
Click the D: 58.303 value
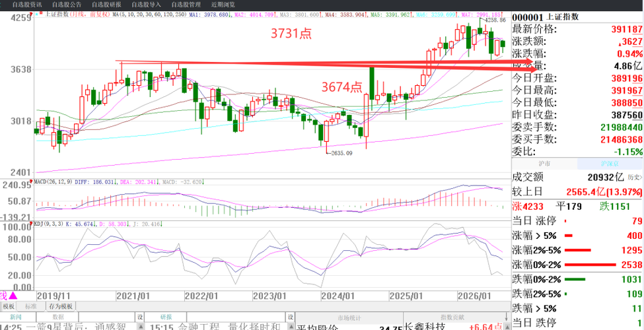coord(114,224)
